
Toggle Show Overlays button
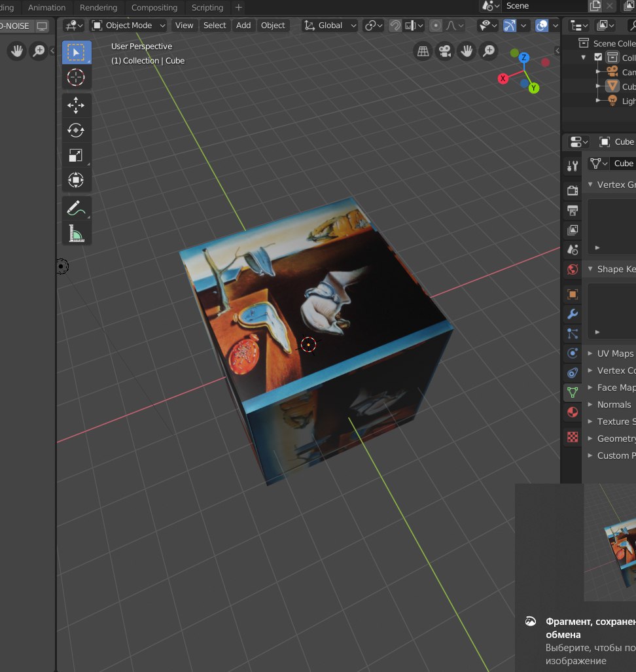542,26
